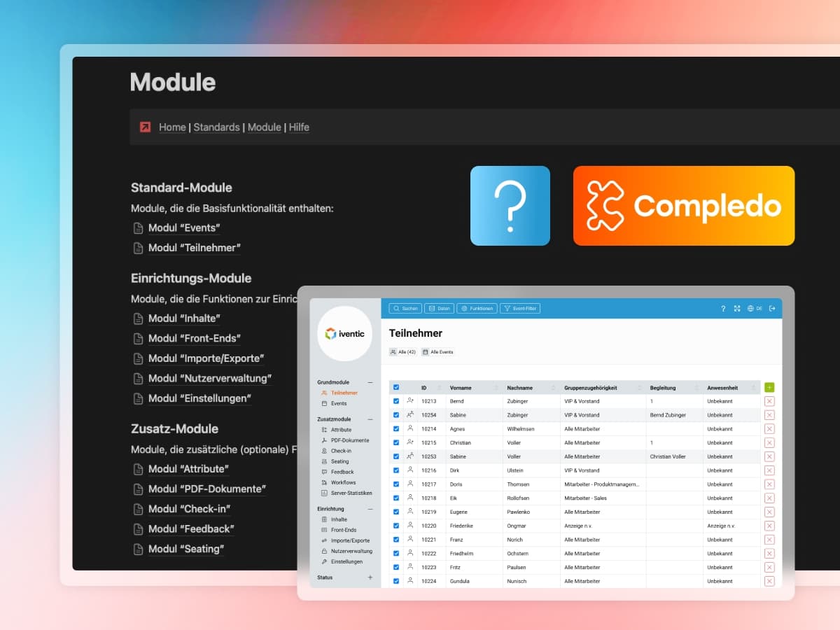Click person icon for ID 10213
This screenshot has width=840, height=630.
pos(410,401)
